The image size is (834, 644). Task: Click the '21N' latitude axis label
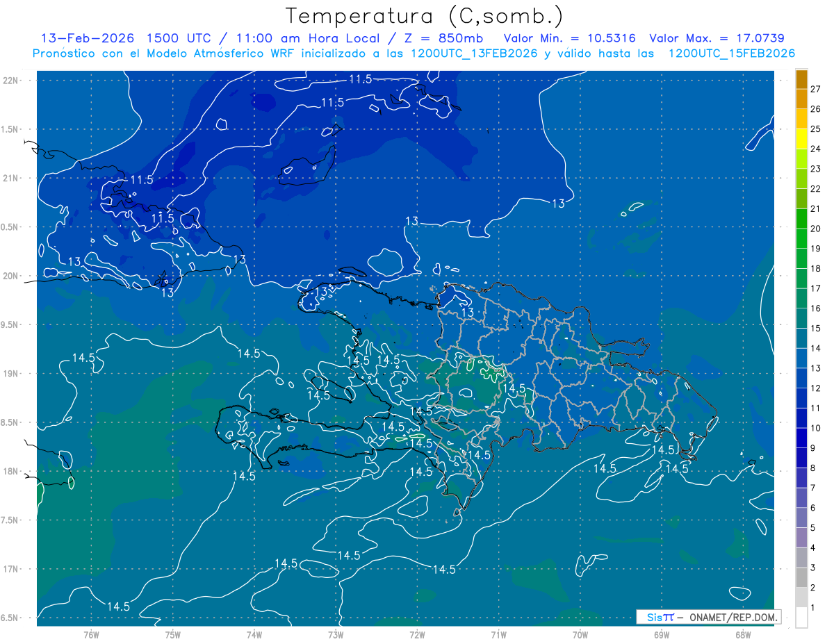(x=12, y=179)
